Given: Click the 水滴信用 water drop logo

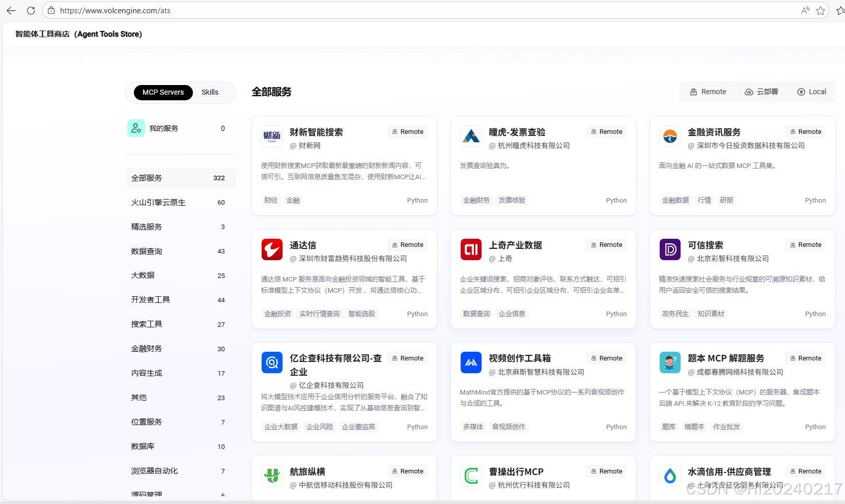Looking at the screenshot, I should coord(670,475).
